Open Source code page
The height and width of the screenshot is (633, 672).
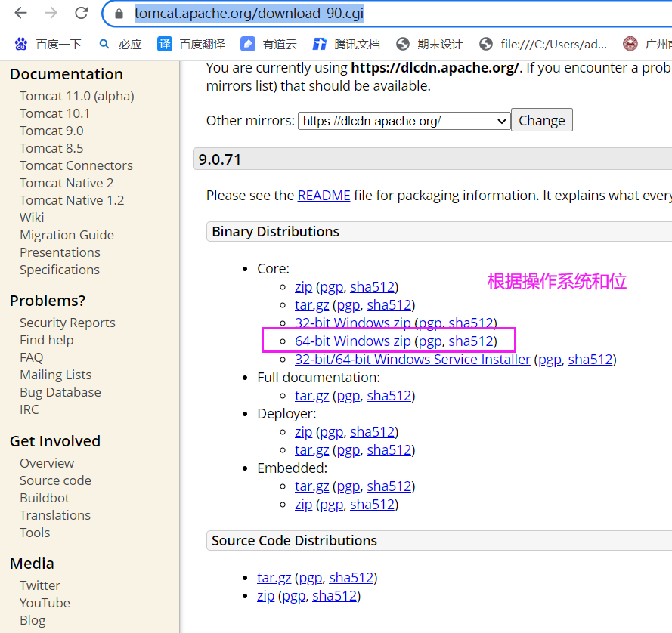point(56,480)
